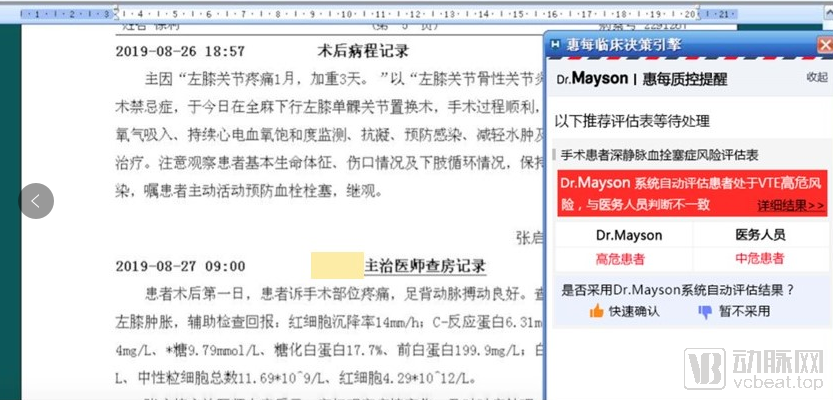
Task: Click the 手术患者深静脉血栓栓塞症风险评估表 title
Action: click(x=659, y=155)
